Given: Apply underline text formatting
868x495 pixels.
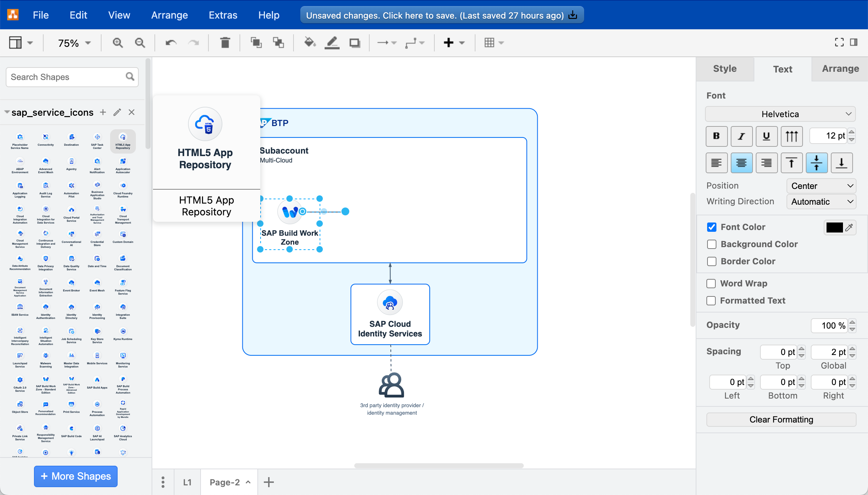Looking at the screenshot, I should pos(766,136).
